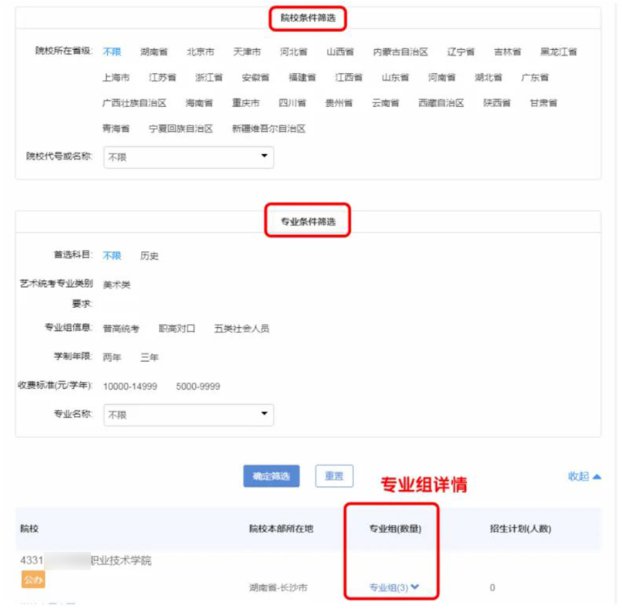Pick 内蒙古自治区 in province list
Screen dimensions: 622x614
(x=400, y=52)
